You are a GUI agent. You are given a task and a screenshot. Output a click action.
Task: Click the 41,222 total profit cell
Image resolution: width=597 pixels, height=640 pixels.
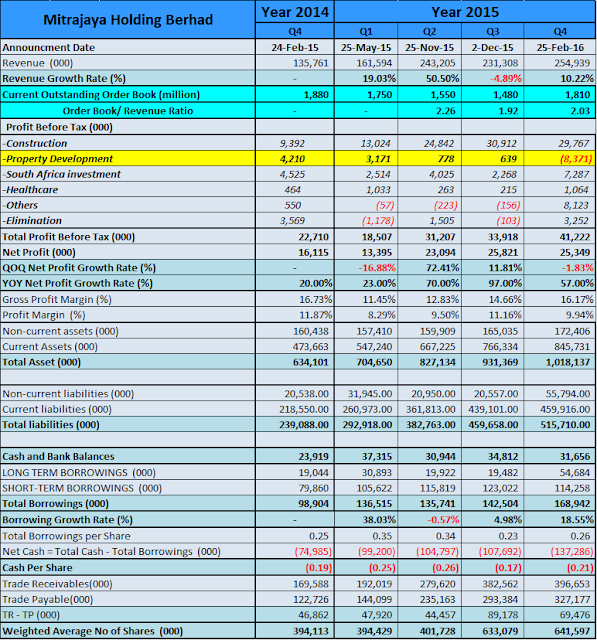pos(559,237)
